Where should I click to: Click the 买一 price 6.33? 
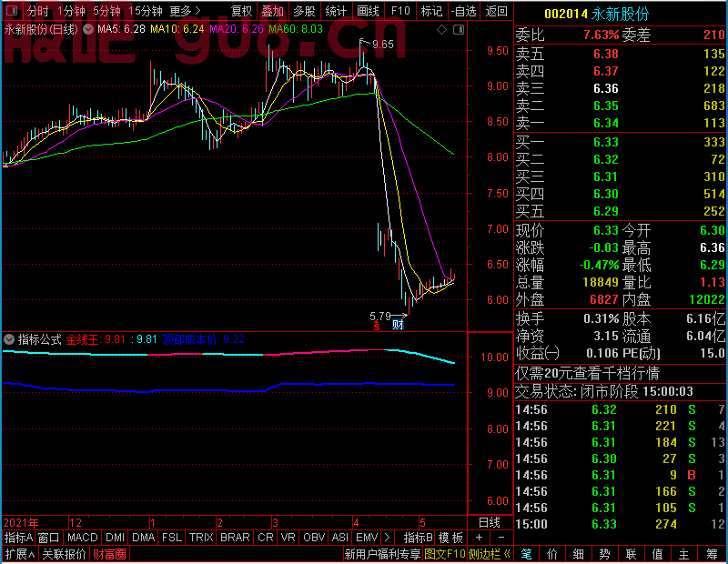click(x=606, y=142)
